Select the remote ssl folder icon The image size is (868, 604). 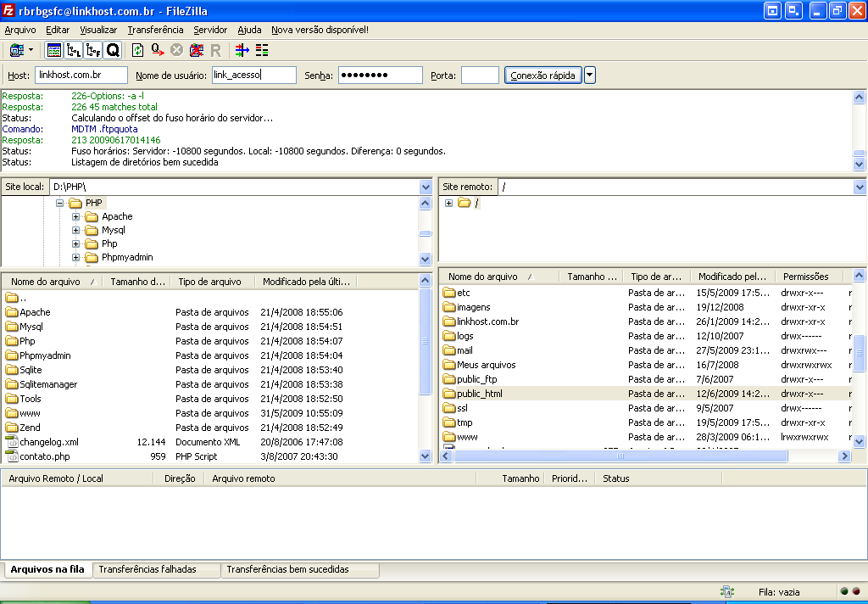449,408
